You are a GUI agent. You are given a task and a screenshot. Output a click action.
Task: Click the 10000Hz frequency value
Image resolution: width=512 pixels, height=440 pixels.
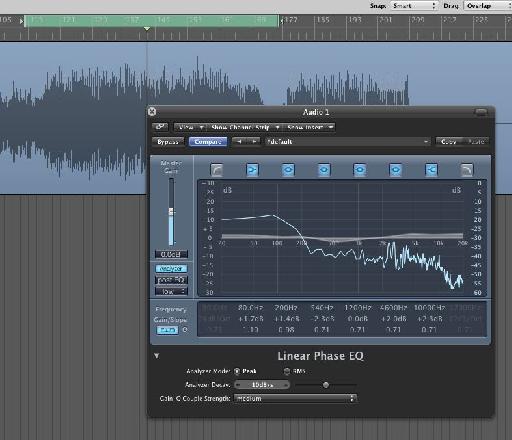[x=429, y=308]
